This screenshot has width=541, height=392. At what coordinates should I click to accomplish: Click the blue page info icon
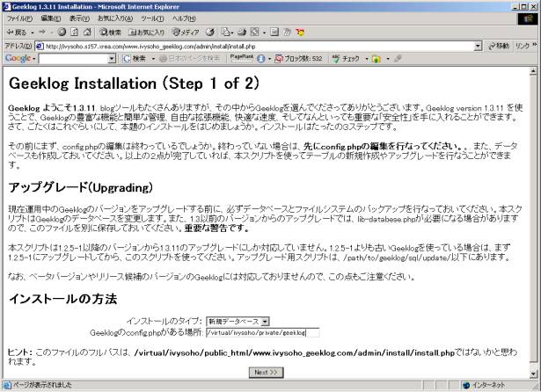click(x=261, y=59)
